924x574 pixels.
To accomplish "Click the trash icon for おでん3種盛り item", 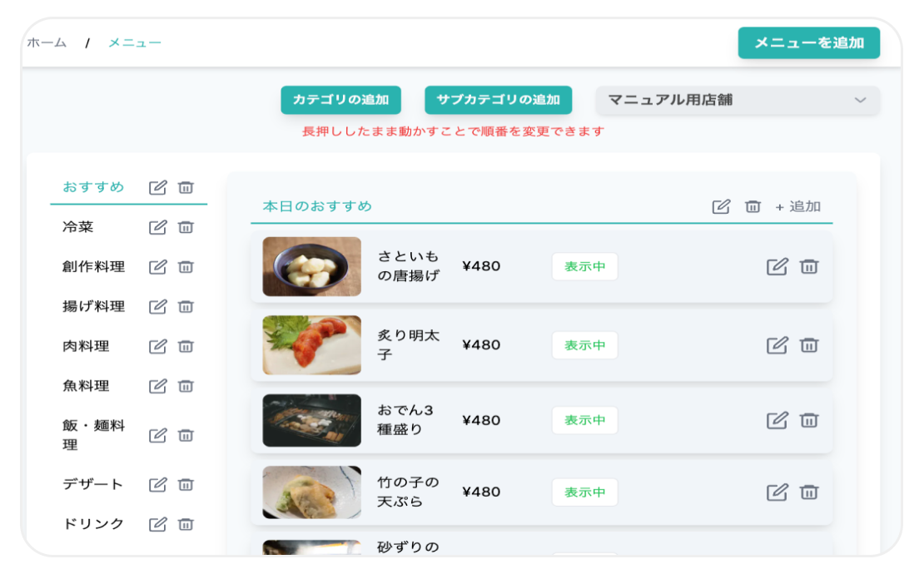I will (808, 421).
